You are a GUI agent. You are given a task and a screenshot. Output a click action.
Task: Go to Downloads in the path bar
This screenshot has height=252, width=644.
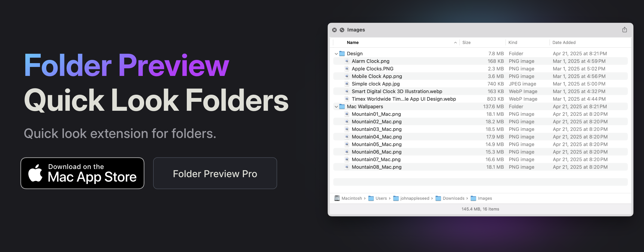(x=453, y=198)
